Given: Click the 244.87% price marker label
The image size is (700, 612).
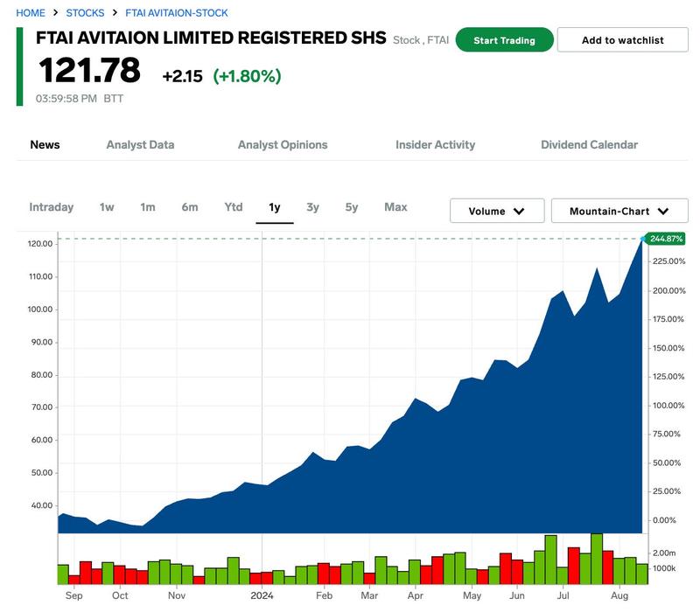Looking at the screenshot, I should coord(666,239).
